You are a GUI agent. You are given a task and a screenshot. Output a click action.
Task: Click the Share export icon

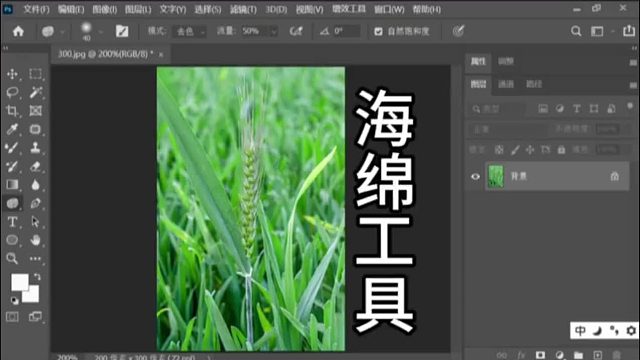(x=629, y=31)
